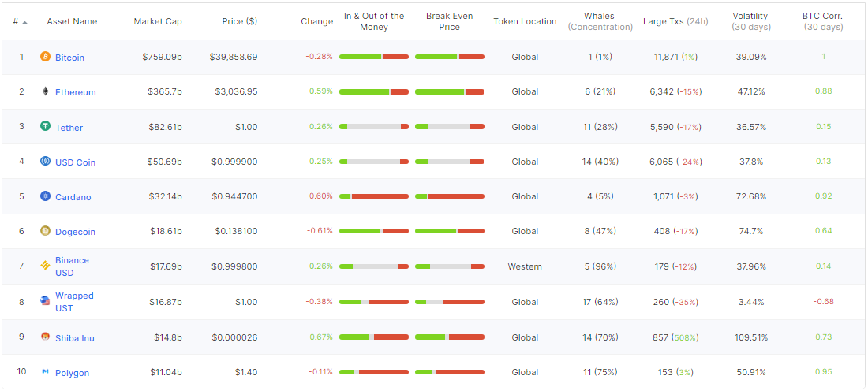Click Polygon whales value 11 (75%)
This screenshot has height=391, width=868.
click(x=600, y=372)
